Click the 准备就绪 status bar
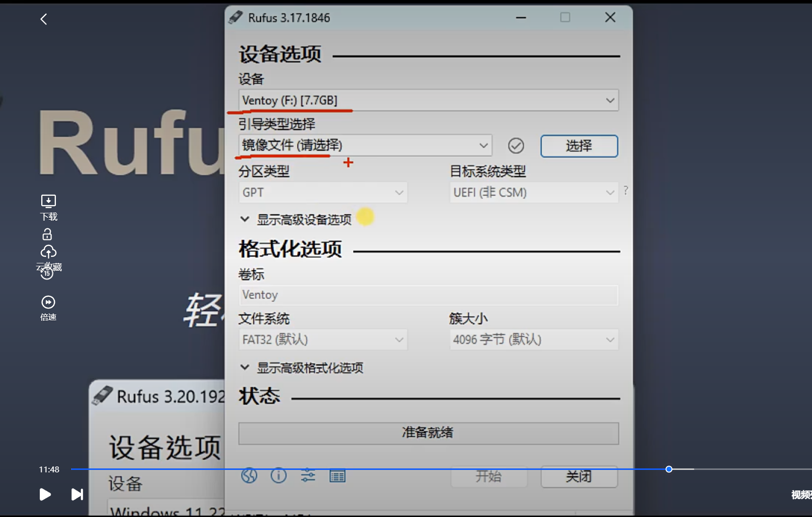The image size is (812, 517). [x=428, y=433]
